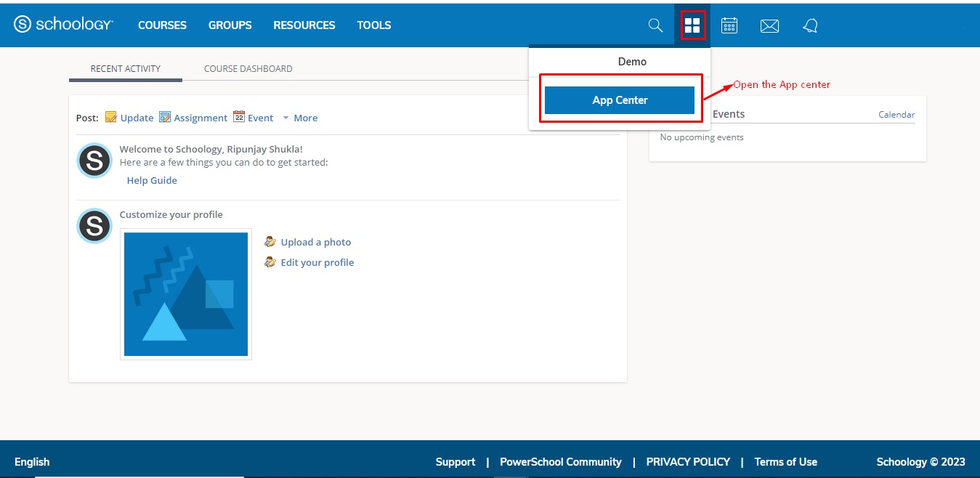Screen dimensions: 980x478
Task: Click the Schoology logo
Action: 63,25
